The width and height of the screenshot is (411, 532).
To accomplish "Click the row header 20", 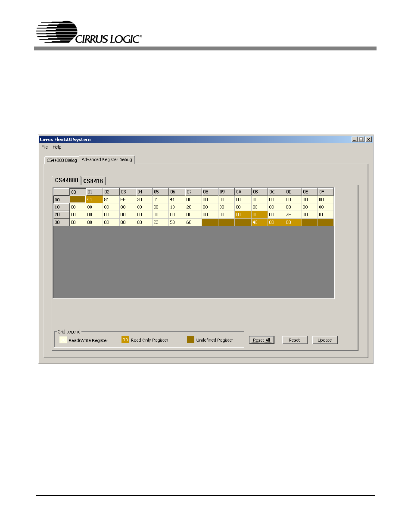I will point(61,215).
